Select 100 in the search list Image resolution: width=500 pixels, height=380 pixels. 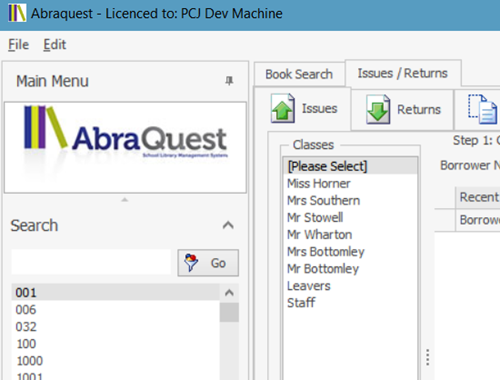tap(116, 344)
